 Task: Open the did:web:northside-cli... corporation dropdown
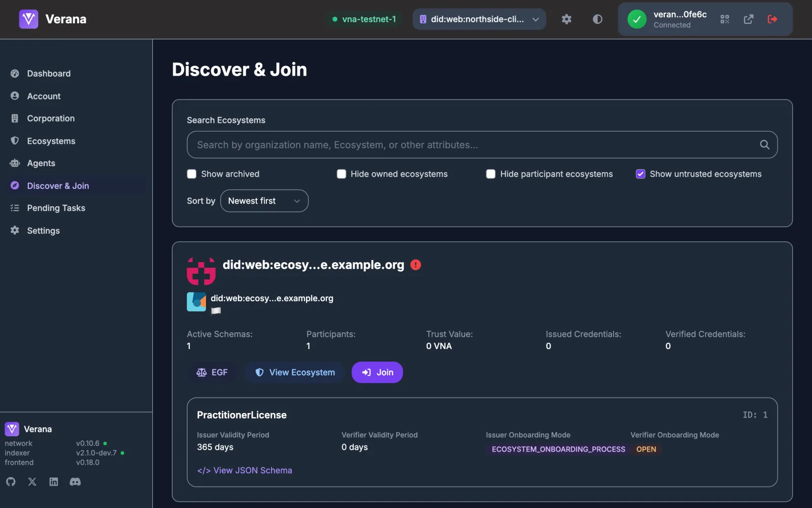(x=479, y=19)
